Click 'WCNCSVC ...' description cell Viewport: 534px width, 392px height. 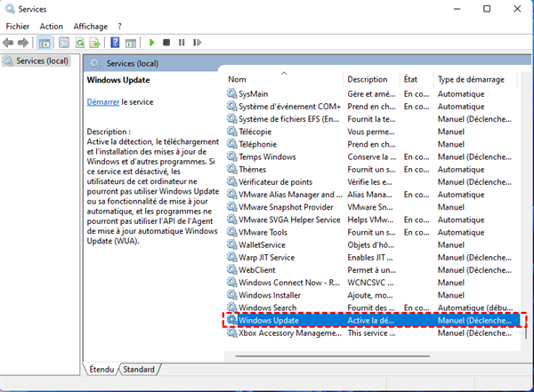pos(370,283)
